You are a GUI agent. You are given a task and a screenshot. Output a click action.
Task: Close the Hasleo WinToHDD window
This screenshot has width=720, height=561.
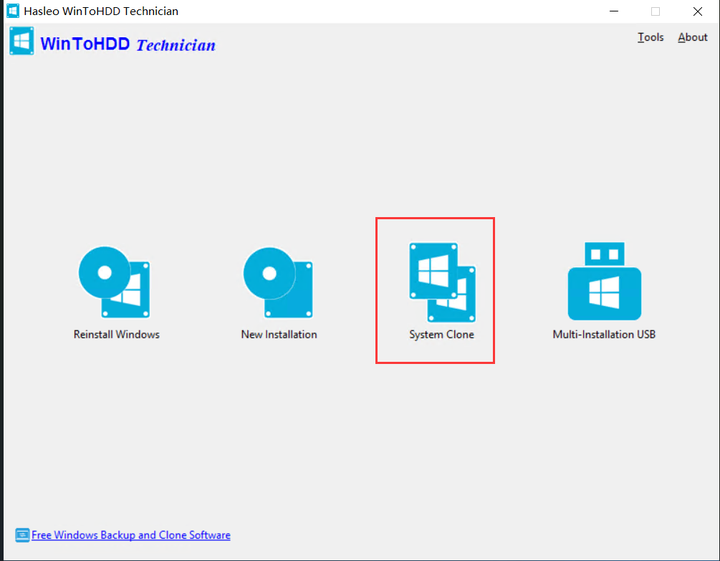[698, 11]
